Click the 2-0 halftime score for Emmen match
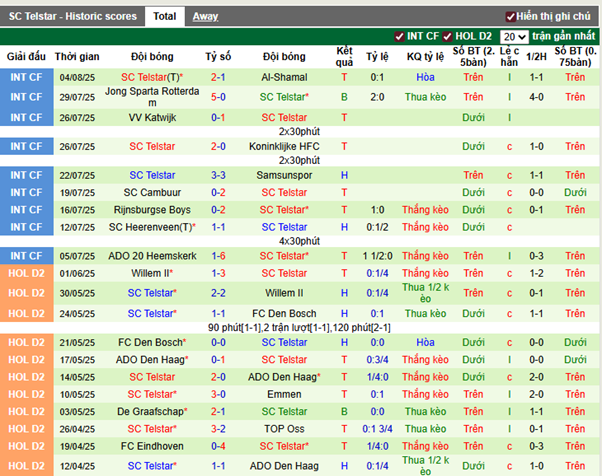602x476 pixels. pyautogui.click(x=536, y=394)
